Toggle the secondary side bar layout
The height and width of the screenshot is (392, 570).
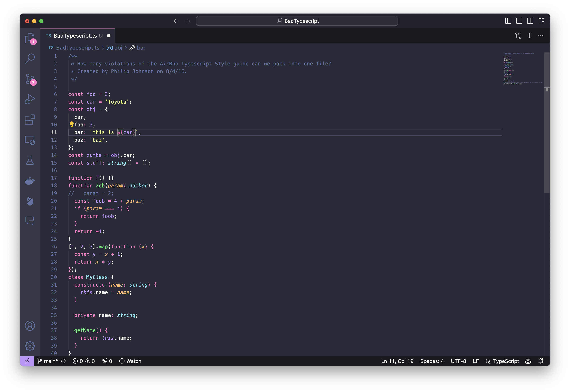[x=530, y=21]
